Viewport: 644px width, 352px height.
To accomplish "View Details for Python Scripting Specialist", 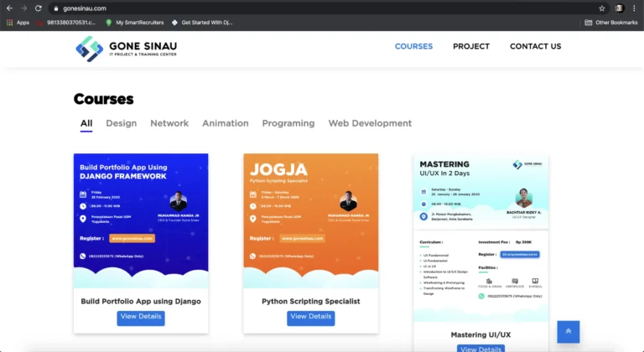I will coord(311,318).
